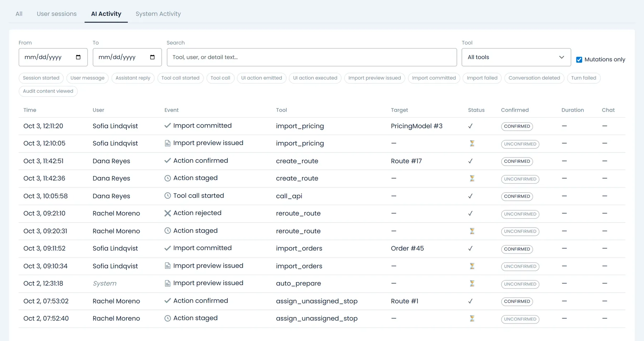Click clock icon beside Action staged for assign_unassigned_stop
The image size is (644, 341).
point(167,318)
